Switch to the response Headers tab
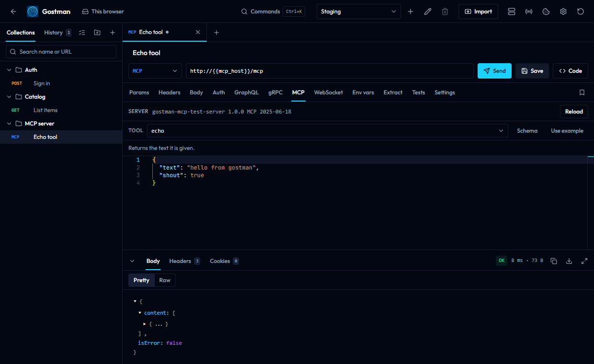This screenshot has height=364, width=594. coord(184,261)
